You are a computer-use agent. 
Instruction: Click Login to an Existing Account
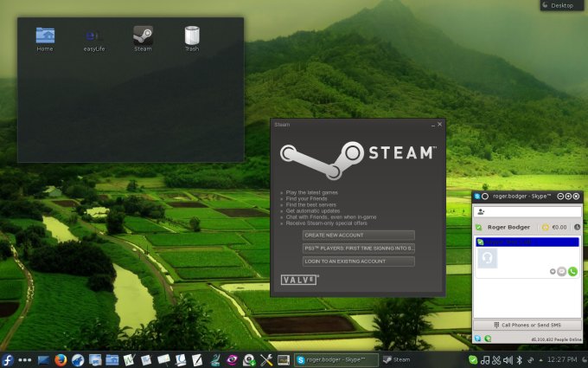click(359, 261)
